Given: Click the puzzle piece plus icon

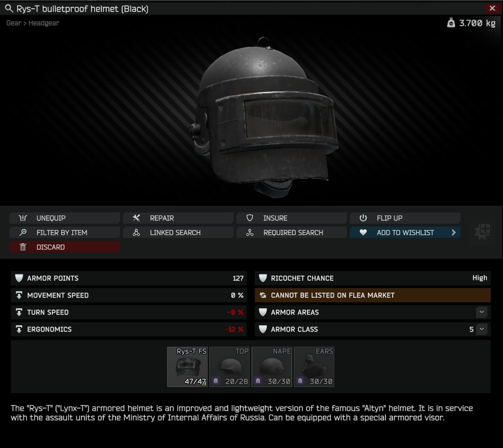Looking at the screenshot, I should (482, 232).
